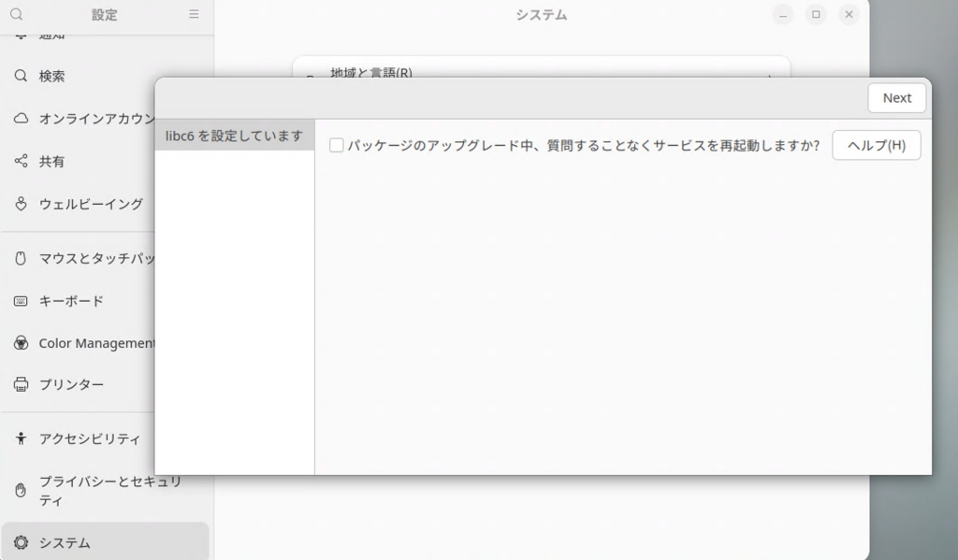
Task: Click the accessibility figure icon
Action: pos(21,438)
